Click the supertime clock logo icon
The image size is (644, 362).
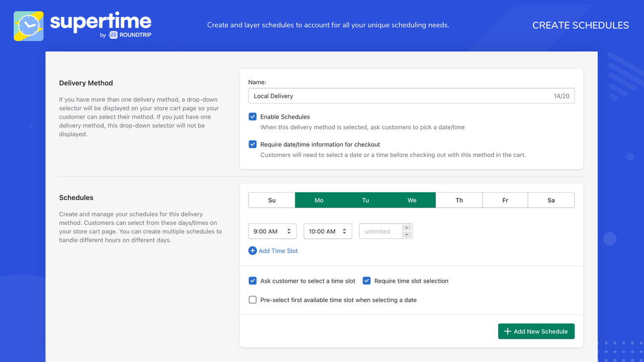tap(28, 25)
